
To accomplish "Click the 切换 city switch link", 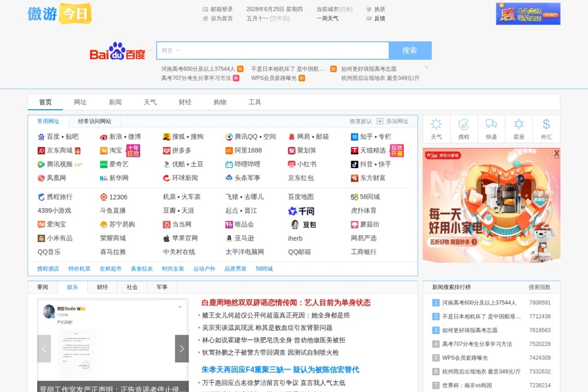I will tap(345, 9).
